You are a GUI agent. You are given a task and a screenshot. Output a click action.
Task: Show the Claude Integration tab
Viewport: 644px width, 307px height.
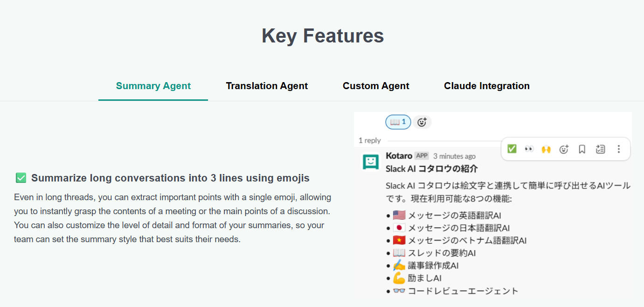(486, 86)
